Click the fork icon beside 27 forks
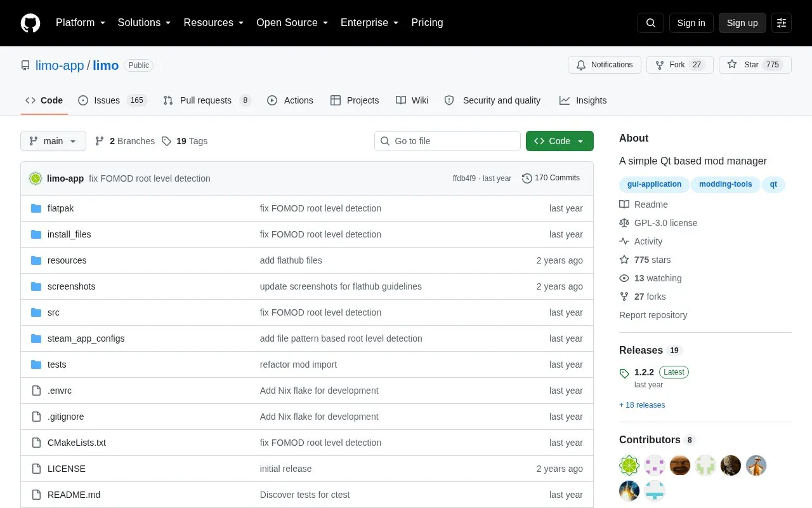The width and height of the screenshot is (812, 508). [x=624, y=297]
